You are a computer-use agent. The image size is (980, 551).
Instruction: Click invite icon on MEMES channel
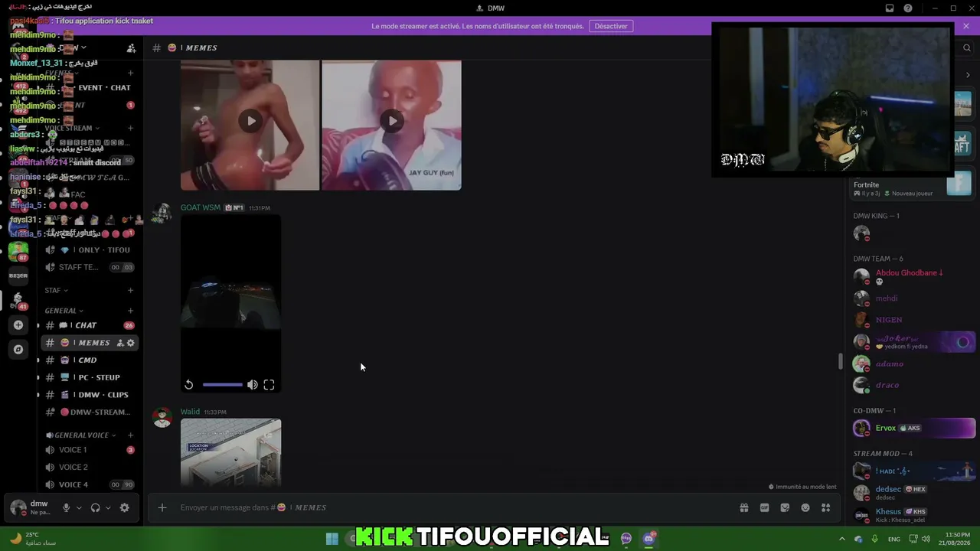tap(120, 343)
